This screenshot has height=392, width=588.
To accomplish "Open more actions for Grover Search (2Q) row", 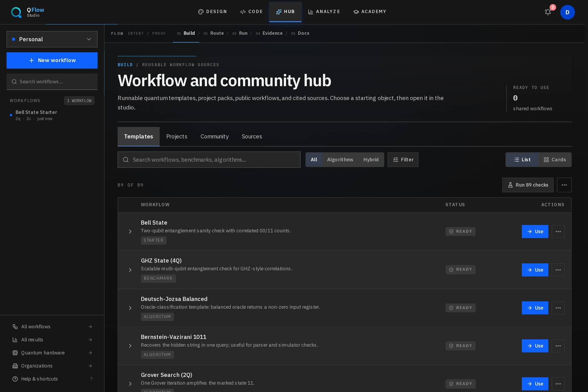I will [558, 384].
